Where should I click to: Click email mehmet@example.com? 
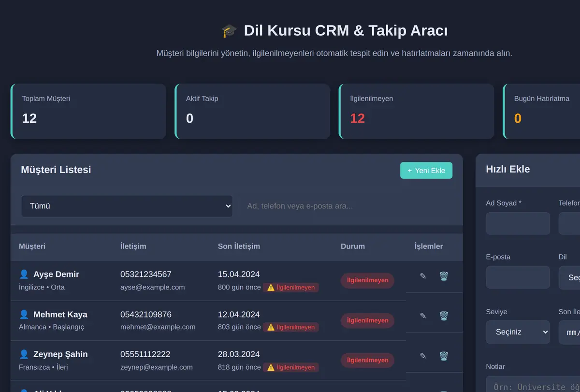pyautogui.click(x=158, y=327)
